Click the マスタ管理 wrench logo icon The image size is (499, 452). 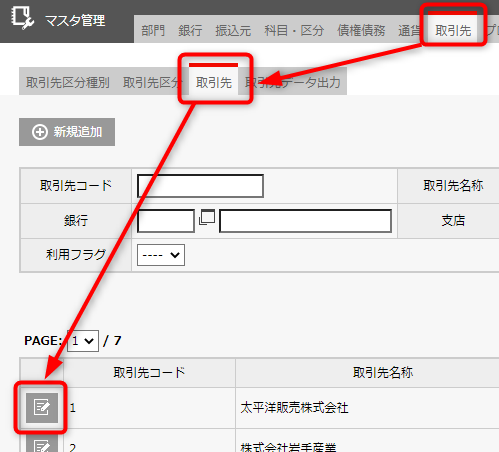(22, 18)
